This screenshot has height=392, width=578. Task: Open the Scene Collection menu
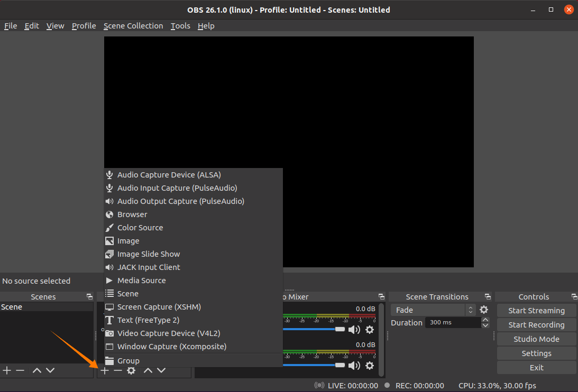(x=133, y=26)
